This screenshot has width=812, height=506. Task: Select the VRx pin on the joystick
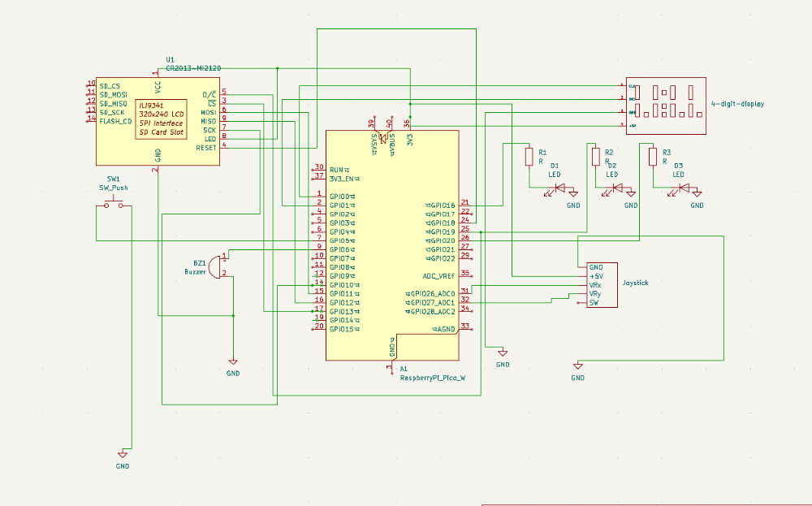tap(595, 285)
